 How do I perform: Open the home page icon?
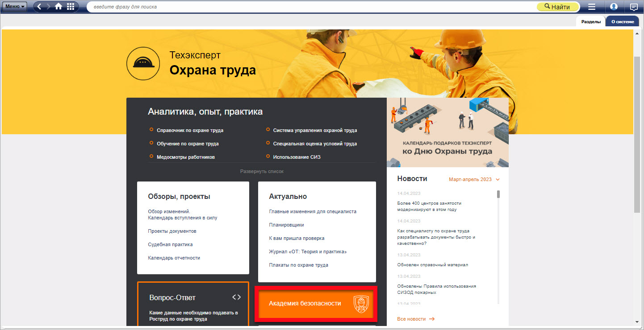59,7
